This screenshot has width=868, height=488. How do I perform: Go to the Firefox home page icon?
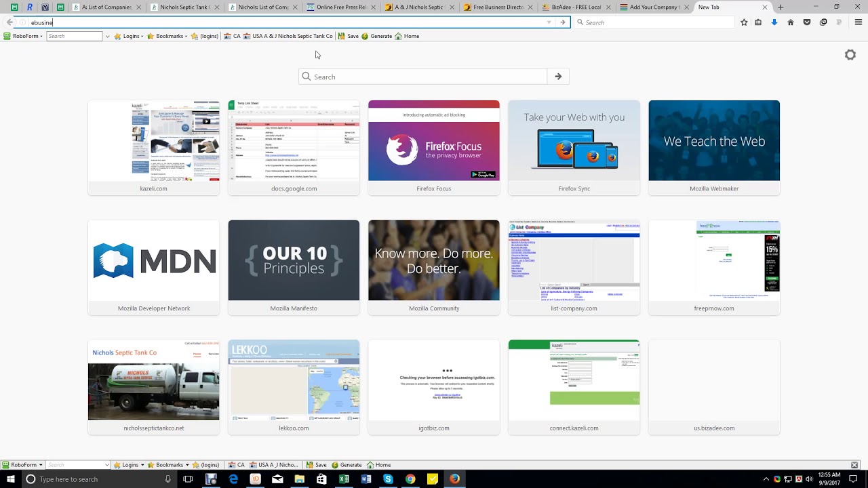(x=791, y=22)
